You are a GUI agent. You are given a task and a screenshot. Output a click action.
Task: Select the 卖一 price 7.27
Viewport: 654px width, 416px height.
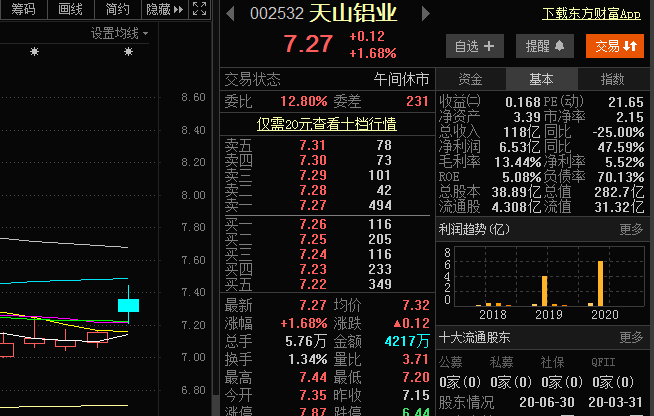pos(312,205)
